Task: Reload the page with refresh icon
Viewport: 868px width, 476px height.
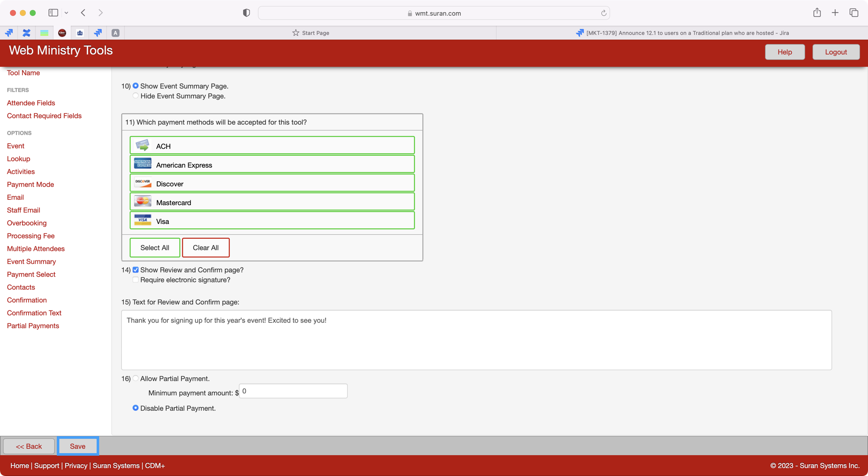Action: (604, 13)
